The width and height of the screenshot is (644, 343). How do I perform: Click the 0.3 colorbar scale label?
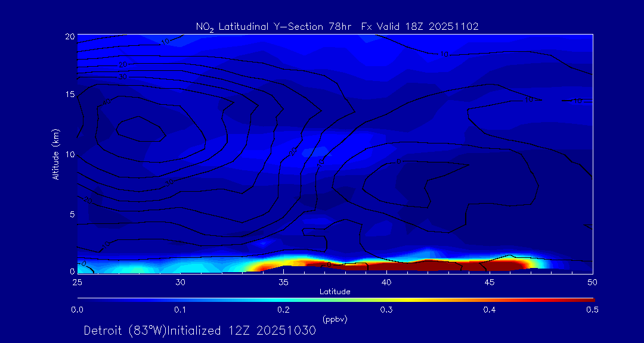click(x=386, y=310)
